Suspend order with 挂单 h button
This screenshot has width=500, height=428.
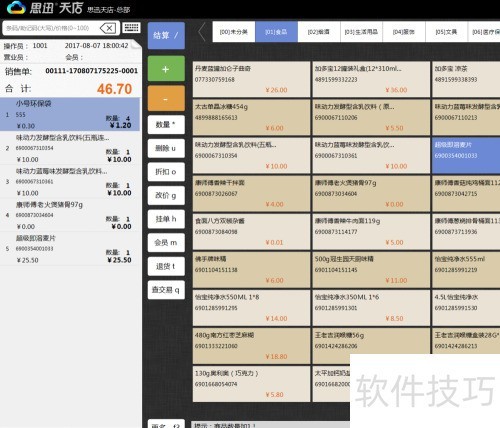(166, 219)
